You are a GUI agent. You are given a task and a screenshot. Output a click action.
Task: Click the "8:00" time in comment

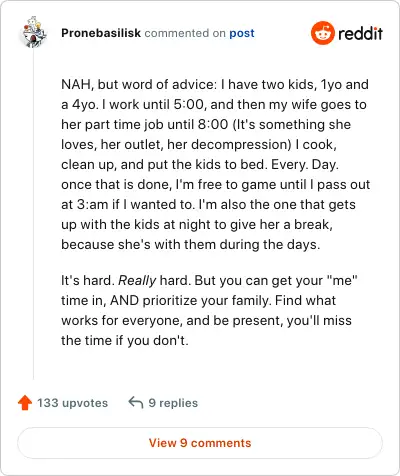(x=213, y=125)
